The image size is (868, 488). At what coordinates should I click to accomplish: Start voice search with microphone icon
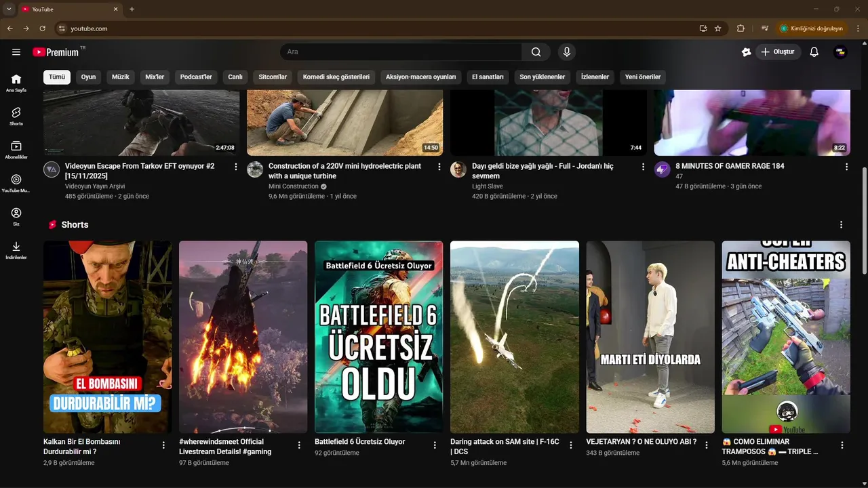click(x=567, y=52)
